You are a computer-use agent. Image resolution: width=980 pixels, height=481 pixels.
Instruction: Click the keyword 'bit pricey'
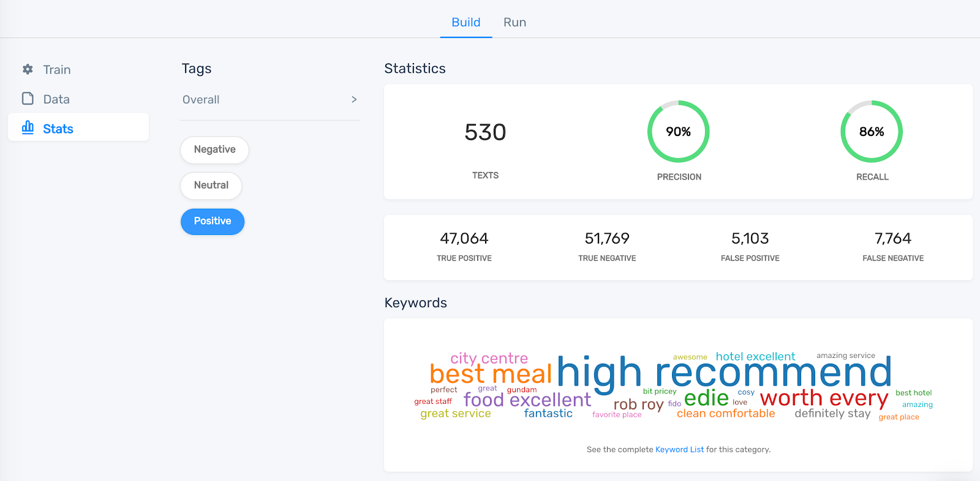(x=660, y=391)
